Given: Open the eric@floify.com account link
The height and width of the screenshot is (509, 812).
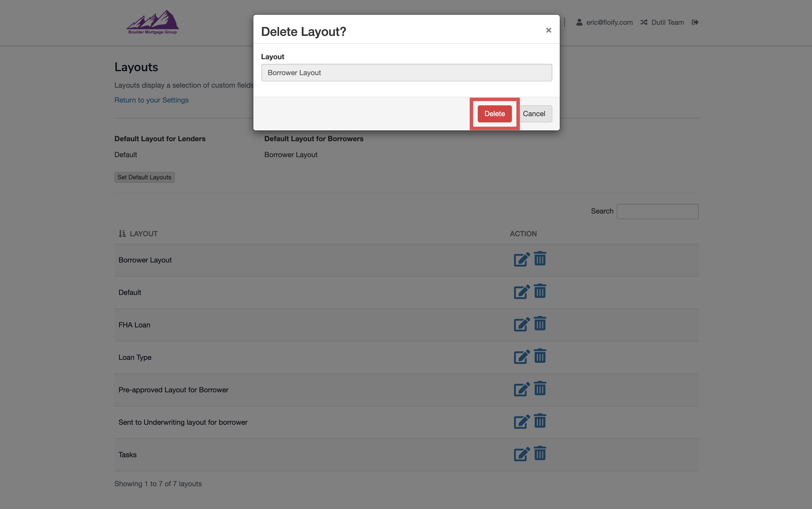Looking at the screenshot, I should (x=609, y=22).
